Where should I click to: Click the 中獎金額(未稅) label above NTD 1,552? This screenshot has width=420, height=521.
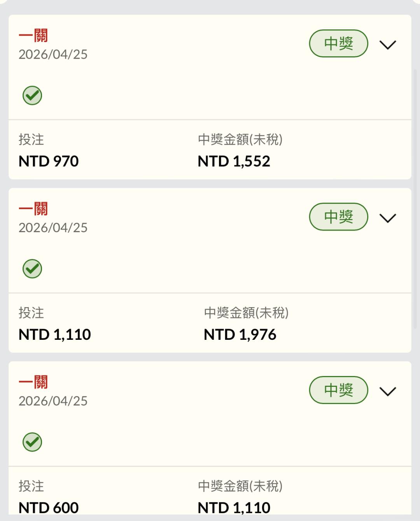[x=240, y=139]
